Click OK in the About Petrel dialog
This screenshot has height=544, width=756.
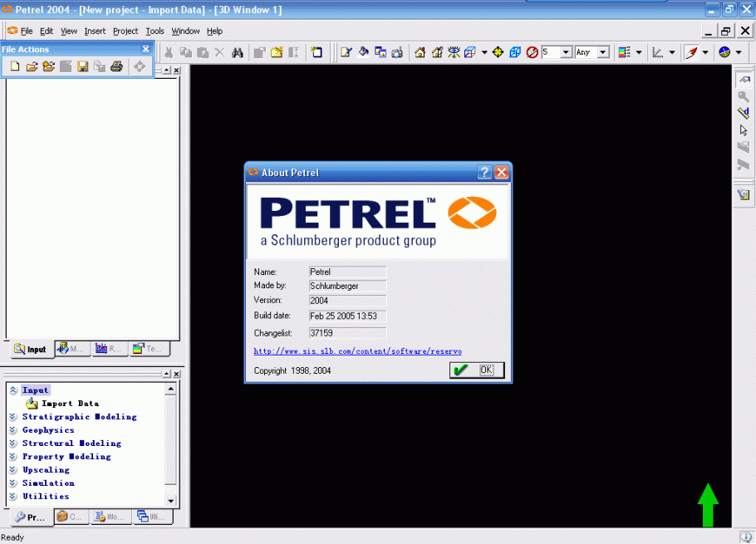click(477, 370)
